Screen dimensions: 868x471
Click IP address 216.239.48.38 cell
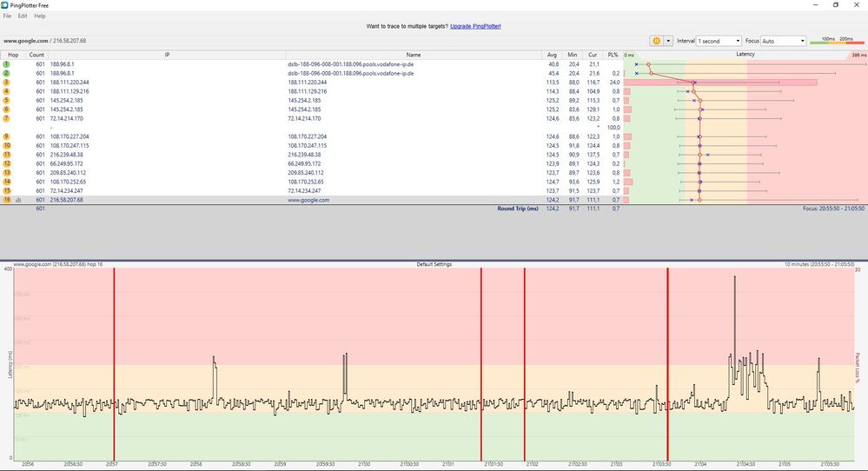[x=66, y=155]
